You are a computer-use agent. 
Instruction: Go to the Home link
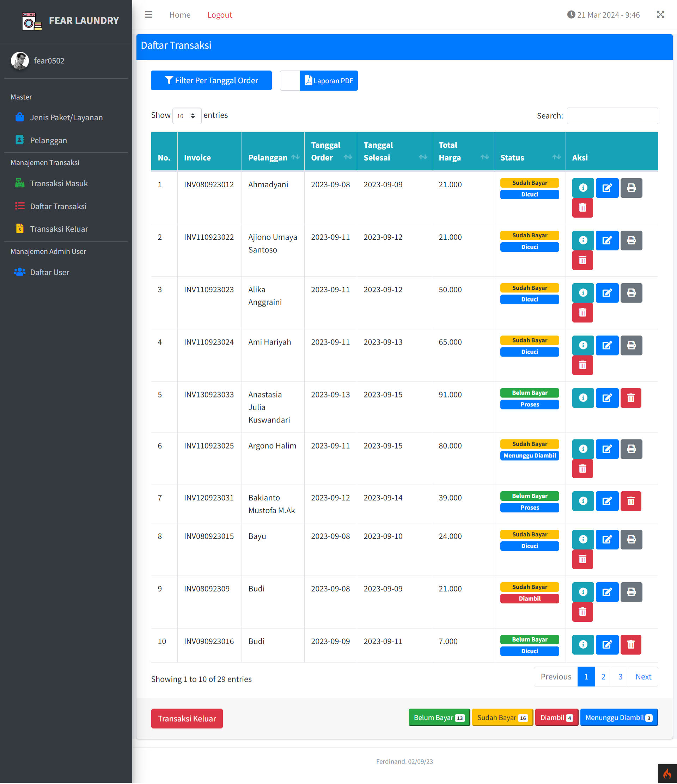179,15
